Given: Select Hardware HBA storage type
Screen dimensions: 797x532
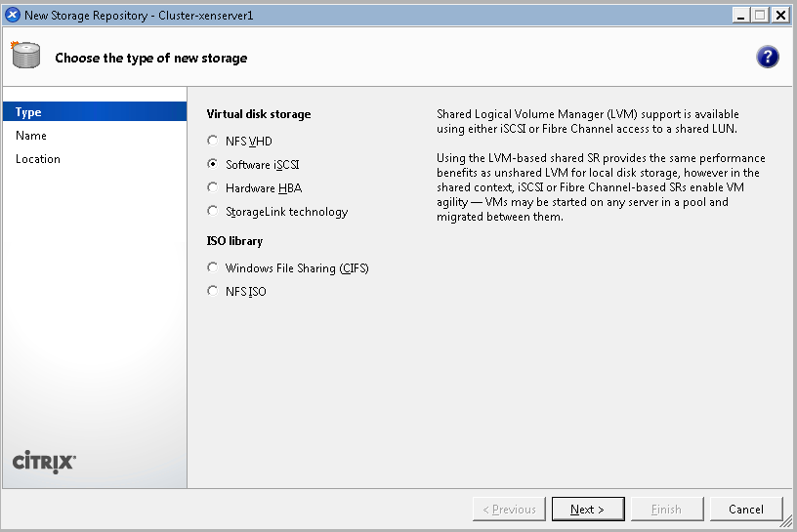Looking at the screenshot, I should click(x=213, y=188).
